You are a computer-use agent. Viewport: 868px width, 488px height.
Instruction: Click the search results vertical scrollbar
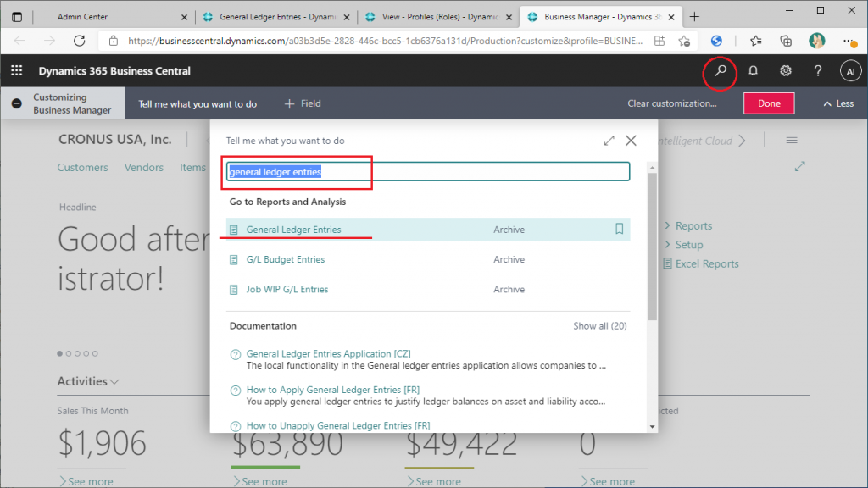point(652,247)
